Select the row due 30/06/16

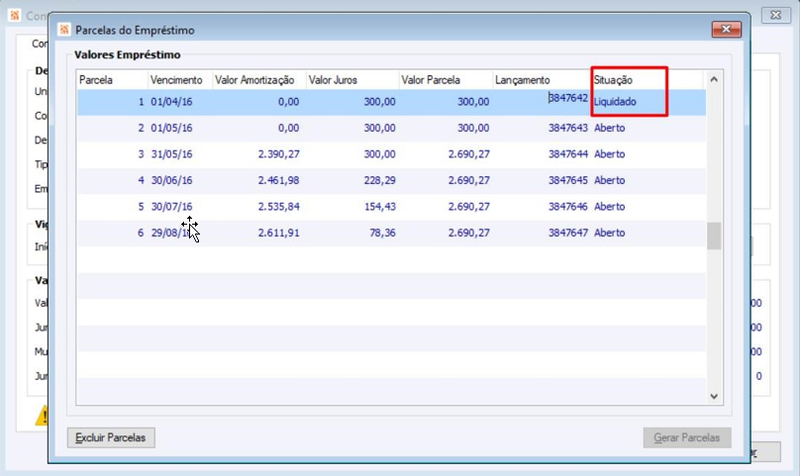(391, 181)
